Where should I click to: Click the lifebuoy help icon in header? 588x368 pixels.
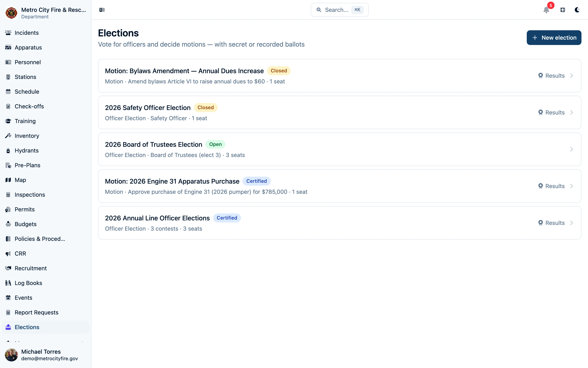[x=563, y=10]
